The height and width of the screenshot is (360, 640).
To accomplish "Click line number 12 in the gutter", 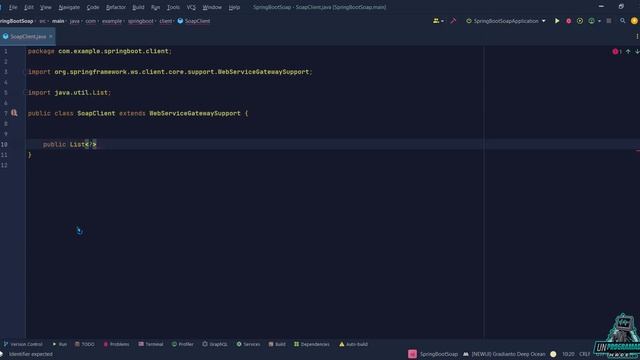I will click(x=4, y=165).
